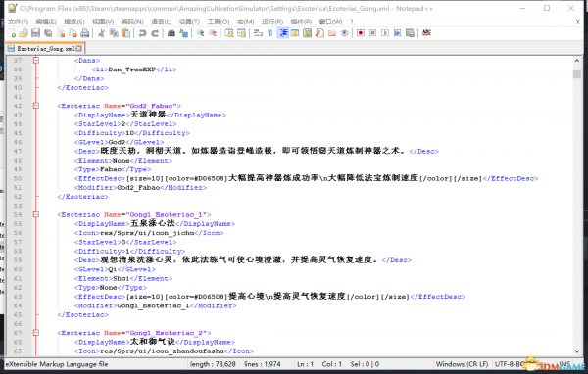Click the Cut scissors icon
This screenshot has height=374, width=588.
coord(101,33)
